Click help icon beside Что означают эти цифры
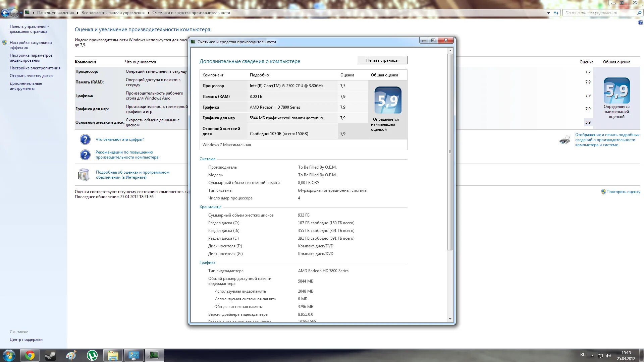 (85, 139)
